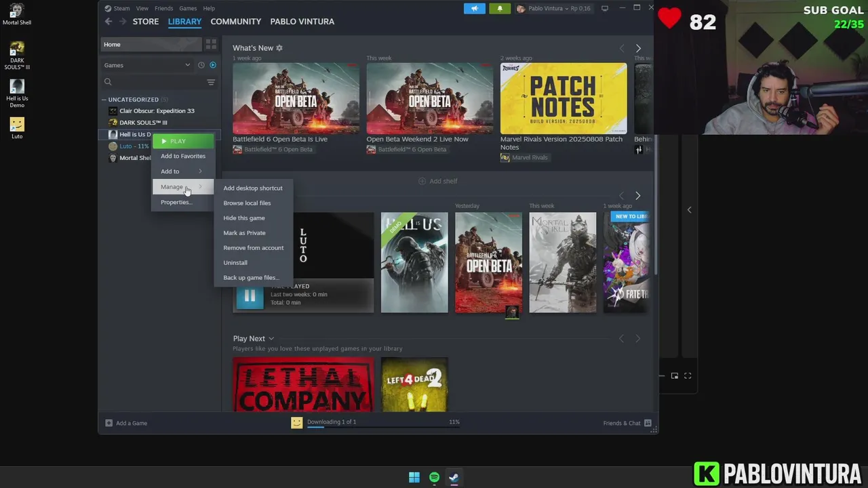868x488 pixels.
Task: Switch library to grid view icon
Action: (211, 44)
